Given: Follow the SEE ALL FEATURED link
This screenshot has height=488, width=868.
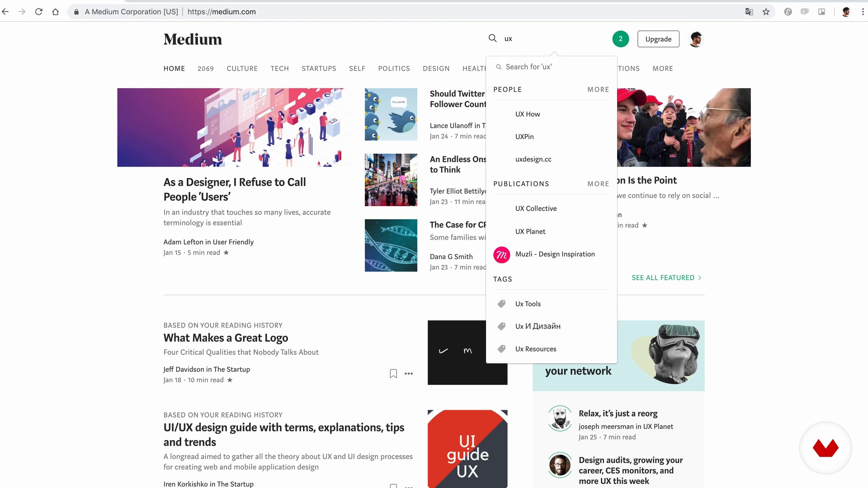Looking at the screenshot, I should tap(666, 277).
